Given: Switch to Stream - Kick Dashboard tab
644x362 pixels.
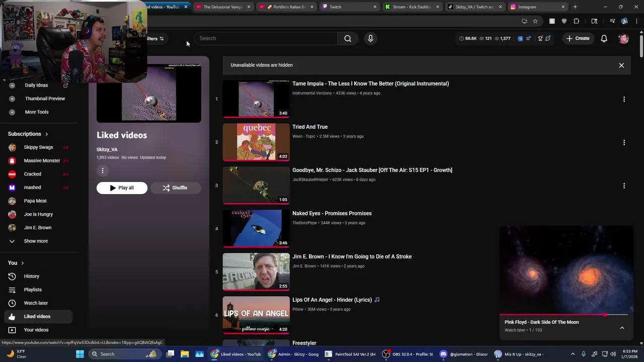Looking at the screenshot, I should (x=412, y=7).
